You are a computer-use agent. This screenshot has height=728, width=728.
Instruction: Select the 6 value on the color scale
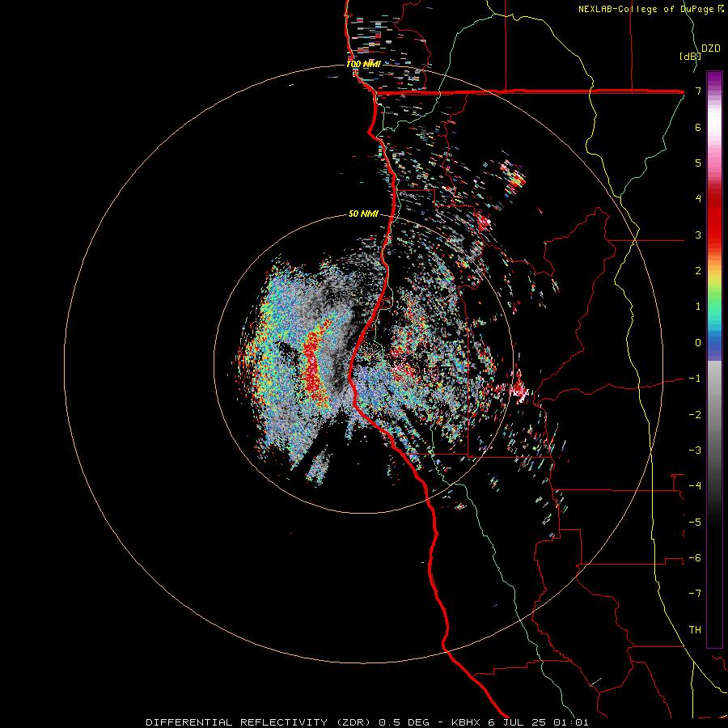click(698, 127)
